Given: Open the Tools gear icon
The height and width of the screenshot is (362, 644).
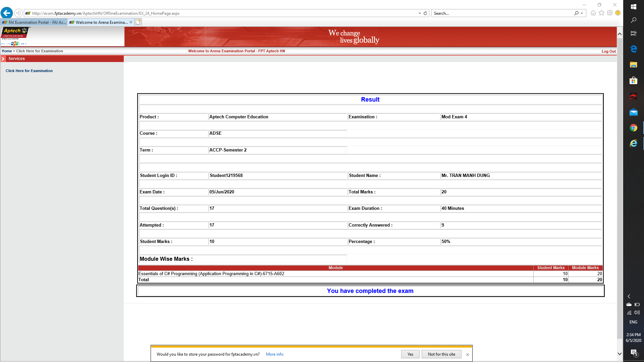Looking at the screenshot, I should click(610, 13).
